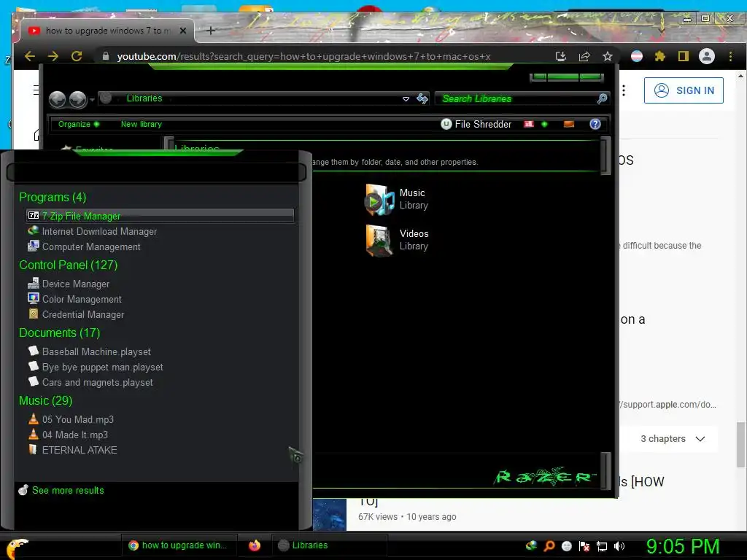
Task: Expand the Music (29) results group
Action: (x=46, y=400)
